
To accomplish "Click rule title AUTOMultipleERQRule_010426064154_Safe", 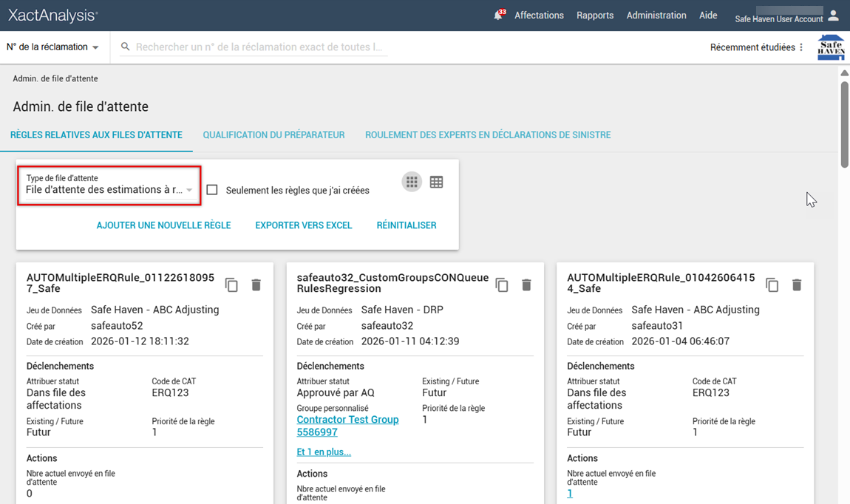I will [x=661, y=283].
